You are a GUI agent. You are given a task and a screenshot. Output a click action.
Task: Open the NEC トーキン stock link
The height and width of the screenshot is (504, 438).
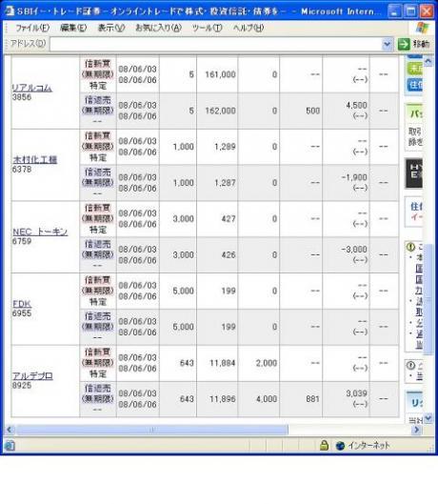coord(40,232)
